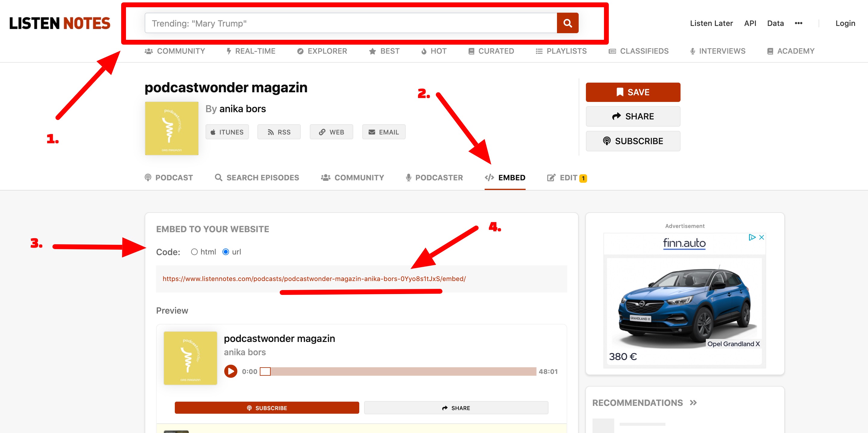
Task: Open the EDIT tab
Action: click(567, 178)
